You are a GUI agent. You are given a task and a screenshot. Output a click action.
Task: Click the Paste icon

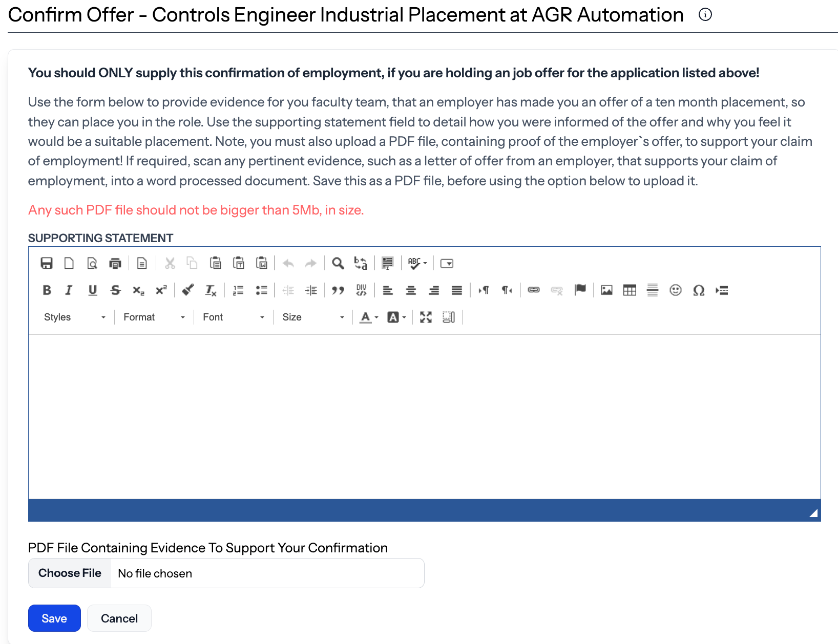(x=216, y=263)
